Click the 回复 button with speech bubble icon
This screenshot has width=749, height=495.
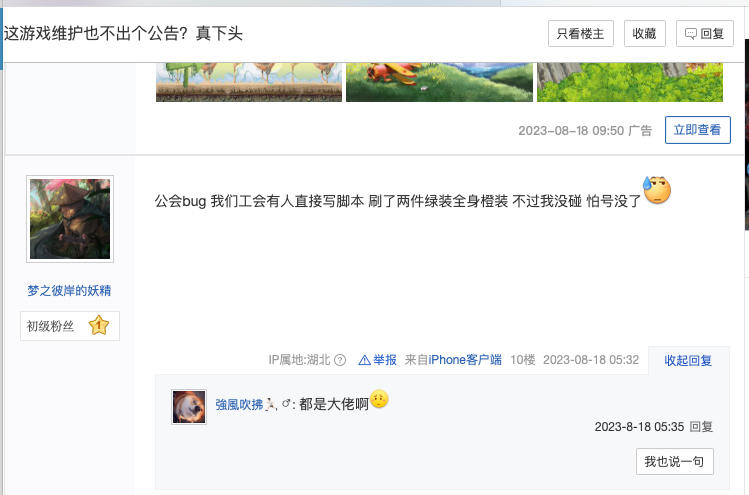(x=705, y=33)
